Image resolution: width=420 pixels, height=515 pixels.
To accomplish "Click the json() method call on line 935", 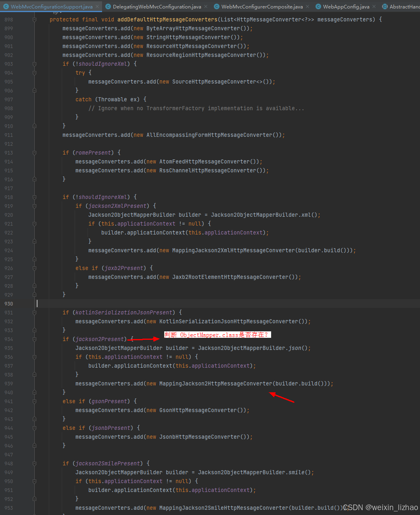I will tap(295, 348).
